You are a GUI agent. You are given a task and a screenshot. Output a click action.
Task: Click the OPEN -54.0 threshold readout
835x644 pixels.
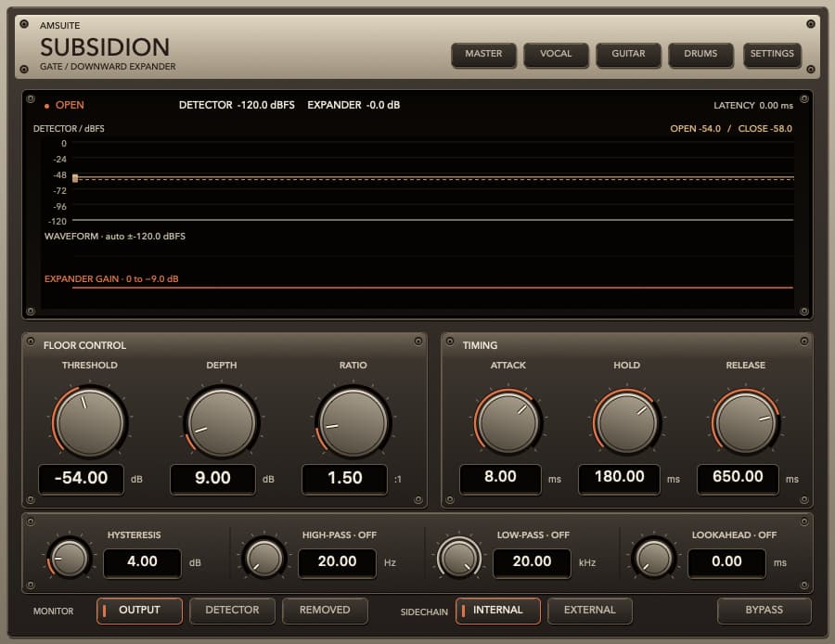(696, 129)
